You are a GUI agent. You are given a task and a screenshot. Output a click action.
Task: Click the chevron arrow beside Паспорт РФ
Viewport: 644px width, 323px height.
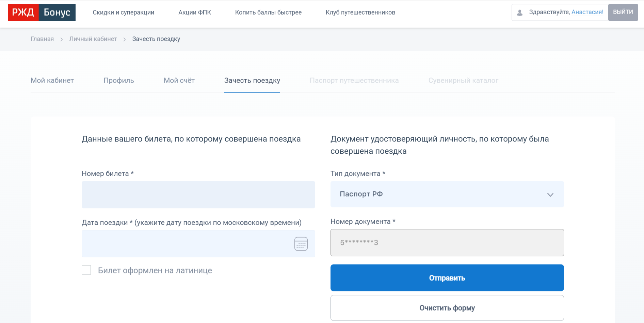point(550,194)
